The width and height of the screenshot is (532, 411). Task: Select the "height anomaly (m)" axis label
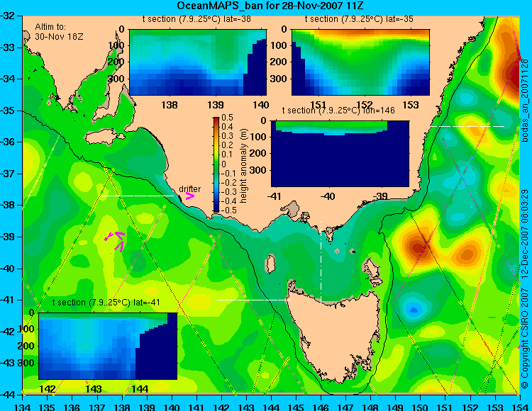tap(243, 166)
